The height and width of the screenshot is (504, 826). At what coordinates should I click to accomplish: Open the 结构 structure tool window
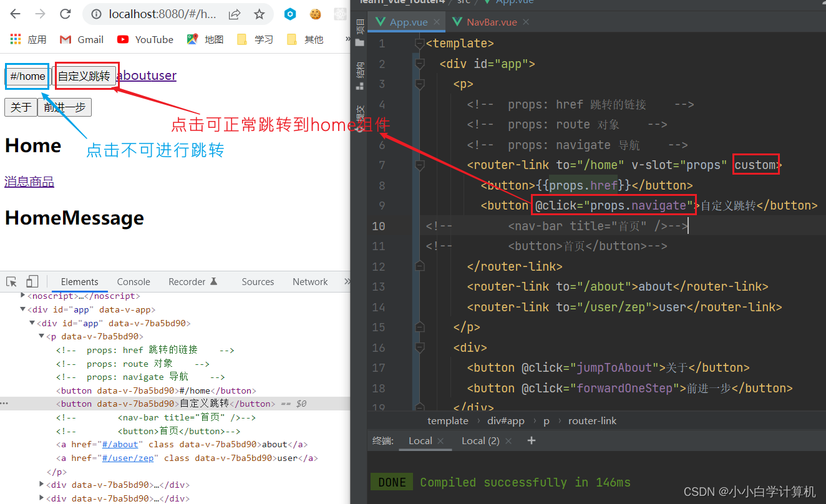(x=359, y=77)
